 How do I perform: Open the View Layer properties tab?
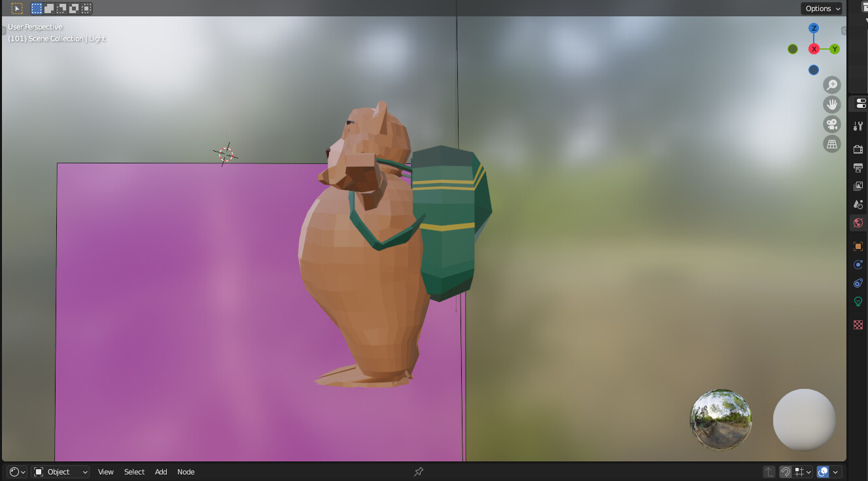pyautogui.click(x=858, y=186)
